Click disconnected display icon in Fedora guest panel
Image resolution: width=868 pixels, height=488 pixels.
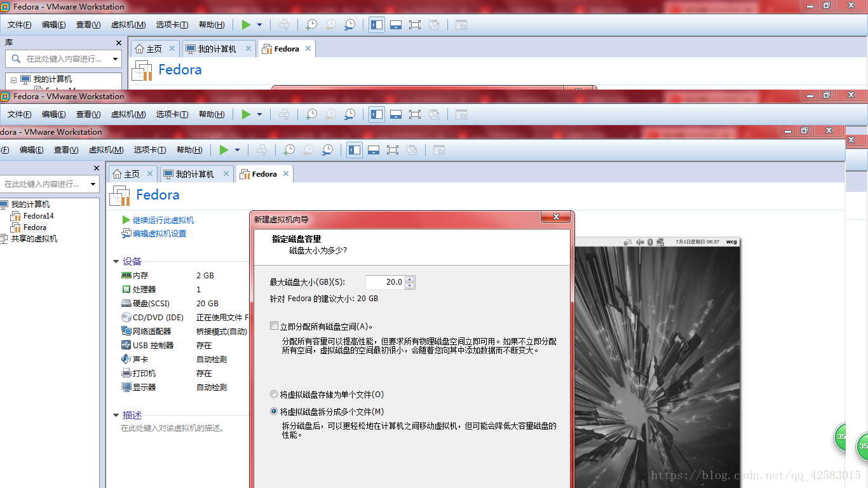click(661, 241)
